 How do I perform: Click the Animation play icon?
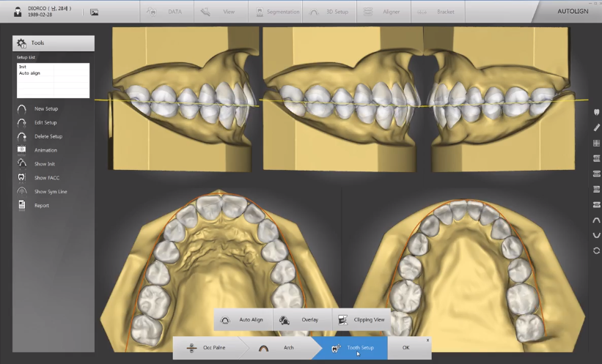[22, 150]
